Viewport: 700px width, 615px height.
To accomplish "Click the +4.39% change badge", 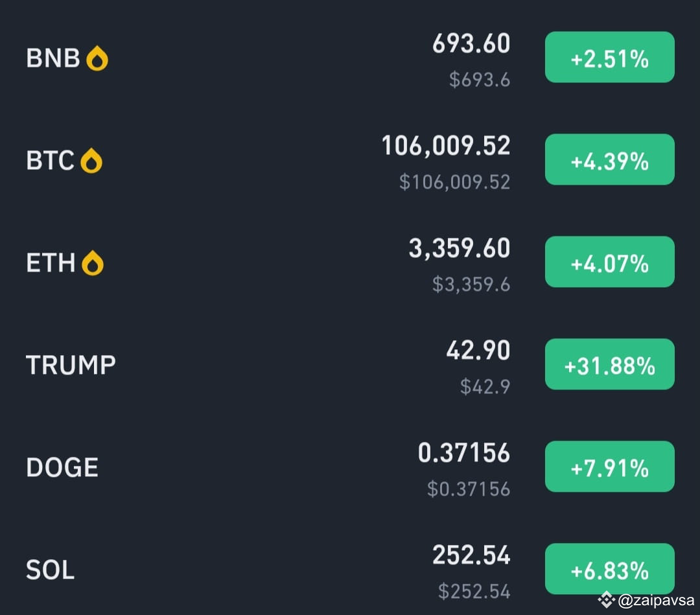I will [x=609, y=159].
